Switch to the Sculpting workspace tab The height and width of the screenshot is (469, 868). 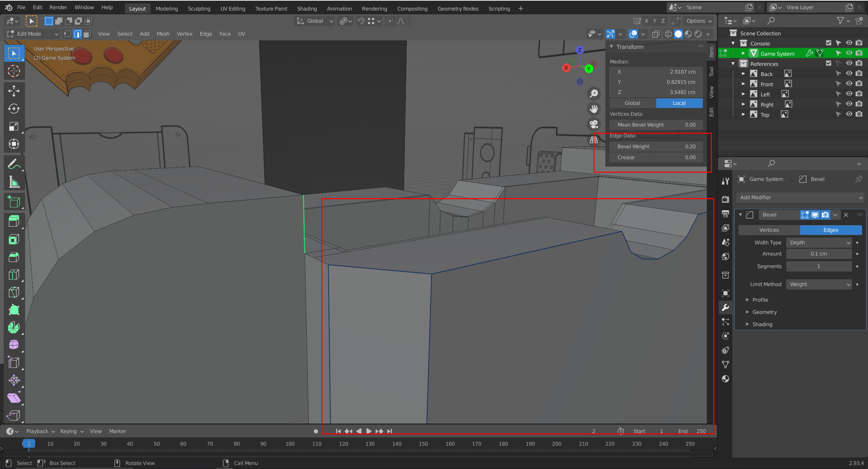point(199,8)
